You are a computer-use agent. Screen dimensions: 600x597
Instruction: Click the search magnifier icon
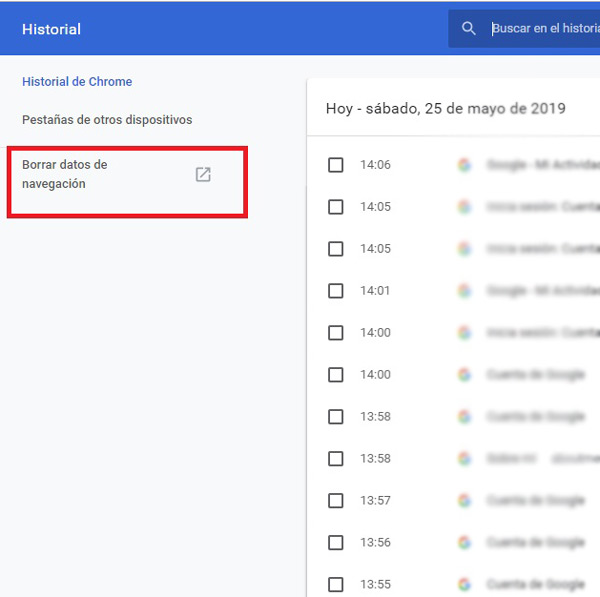click(469, 29)
